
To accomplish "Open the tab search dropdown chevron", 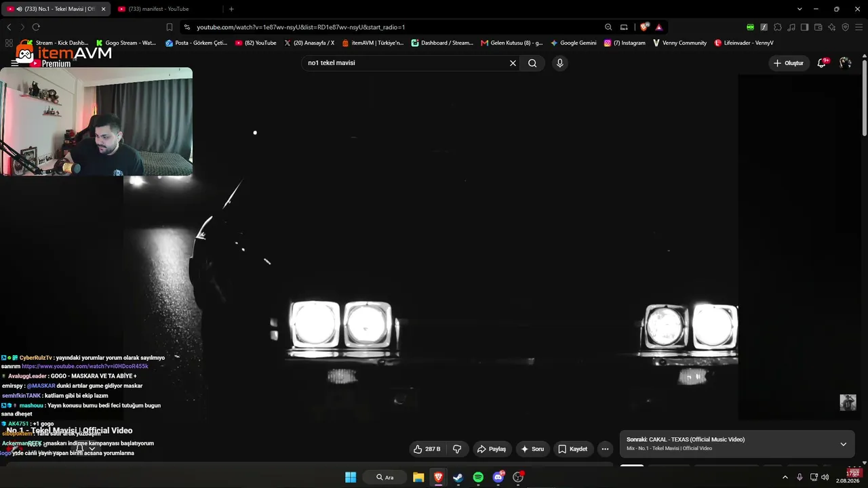I will tap(800, 9).
